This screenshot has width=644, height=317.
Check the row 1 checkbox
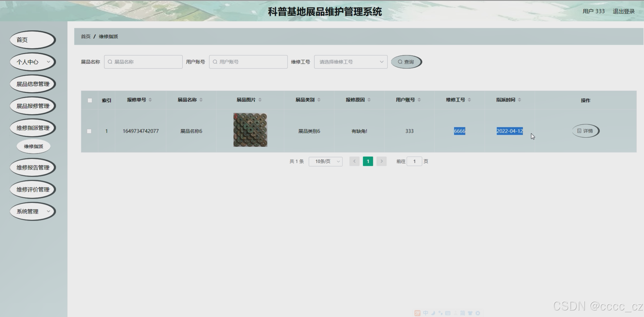[x=89, y=131]
